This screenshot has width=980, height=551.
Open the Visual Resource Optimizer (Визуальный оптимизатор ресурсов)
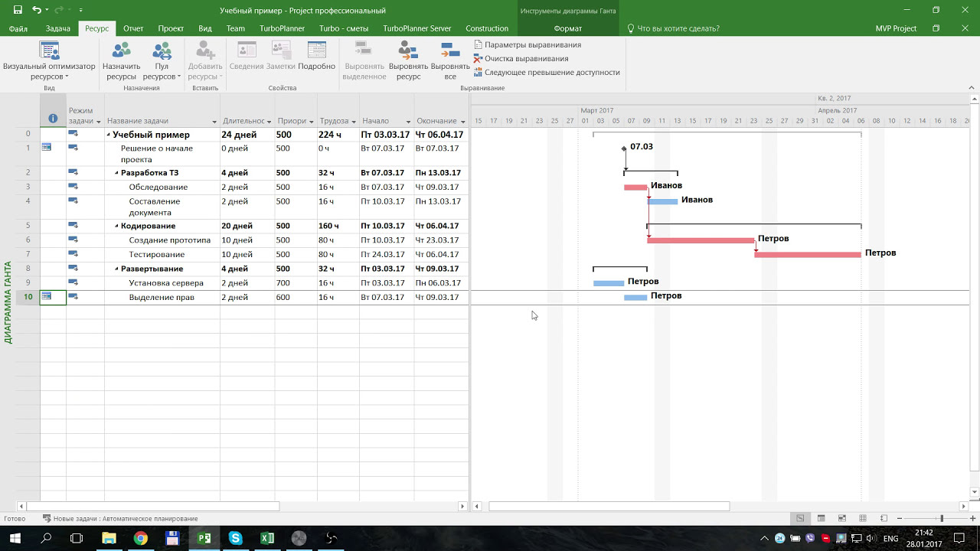coord(49,61)
